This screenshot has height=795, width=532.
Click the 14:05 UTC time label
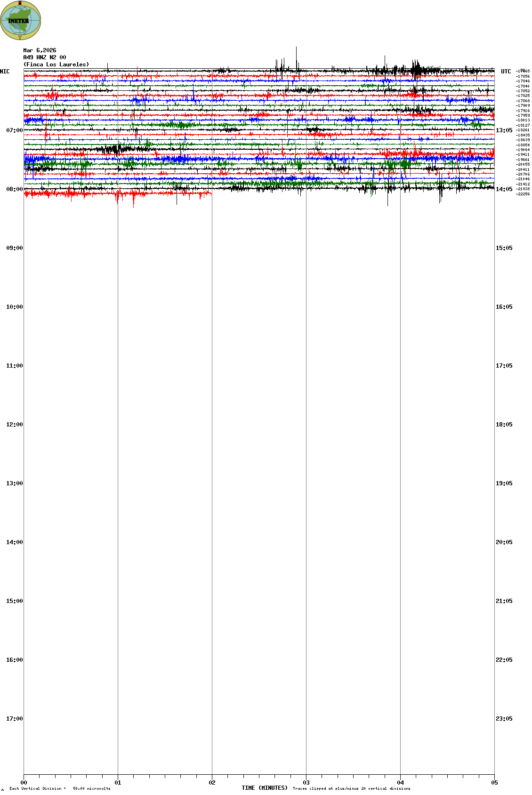pos(504,189)
